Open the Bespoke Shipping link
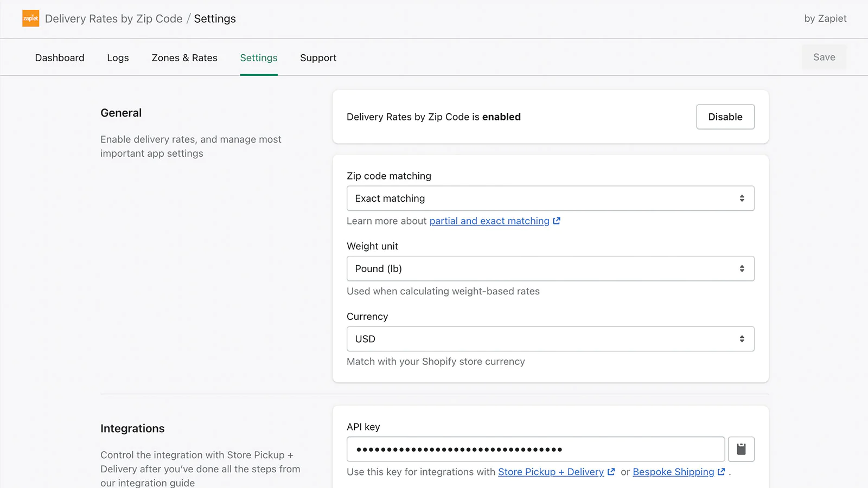 673,472
